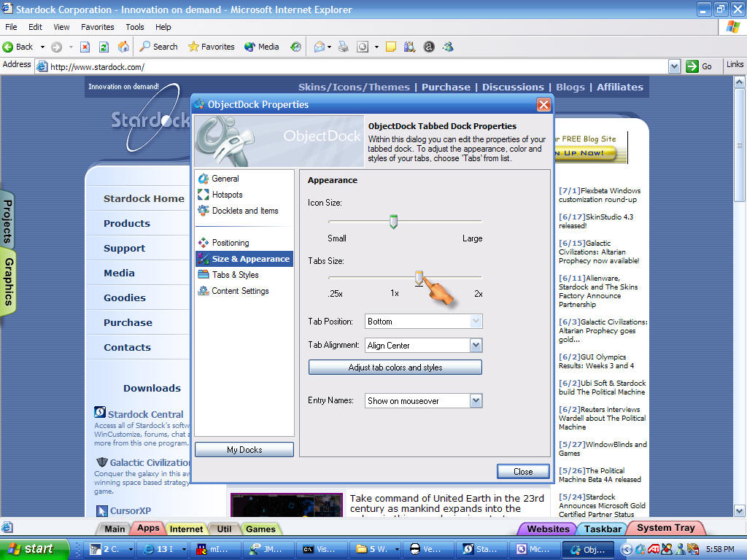This screenshot has height=560, width=747.
Task: Click the Go button beside the address bar
Action: (699, 66)
